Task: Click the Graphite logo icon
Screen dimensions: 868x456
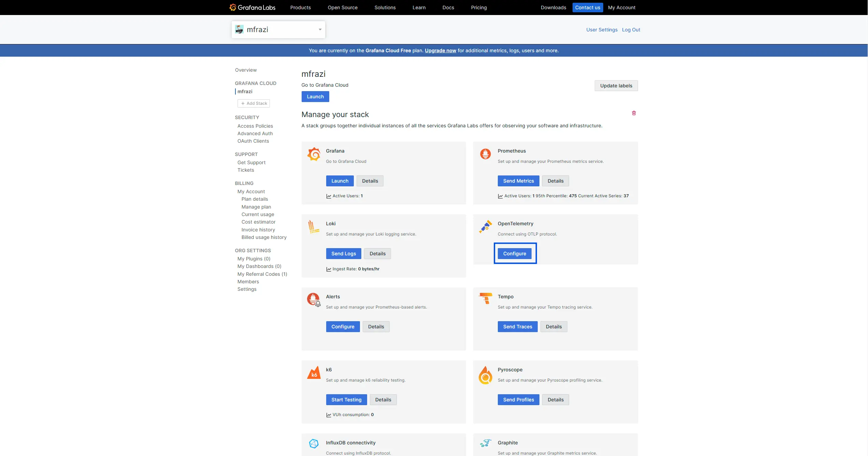Action: (485, 443)
